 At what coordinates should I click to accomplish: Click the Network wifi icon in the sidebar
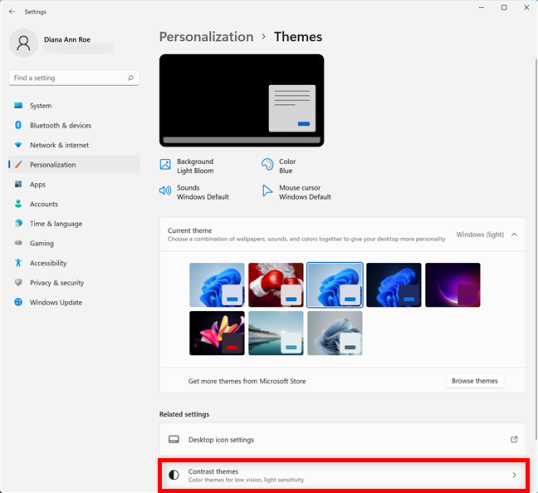(x=18, y=145)
